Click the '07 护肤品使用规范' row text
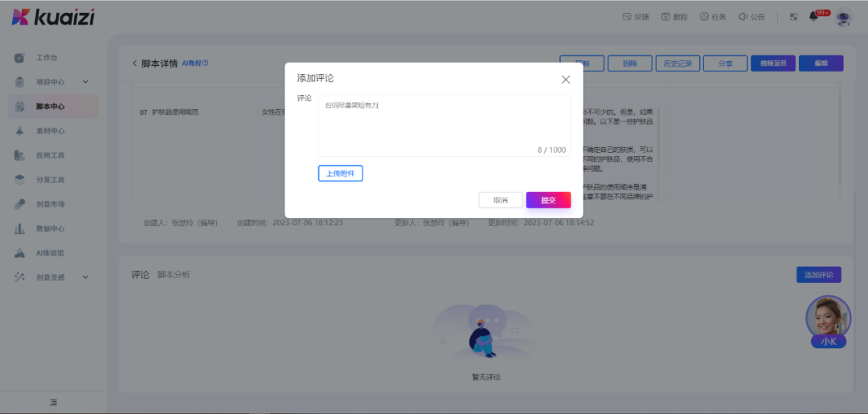This screenshot has height=414, width=868. [x=170, y=113]
